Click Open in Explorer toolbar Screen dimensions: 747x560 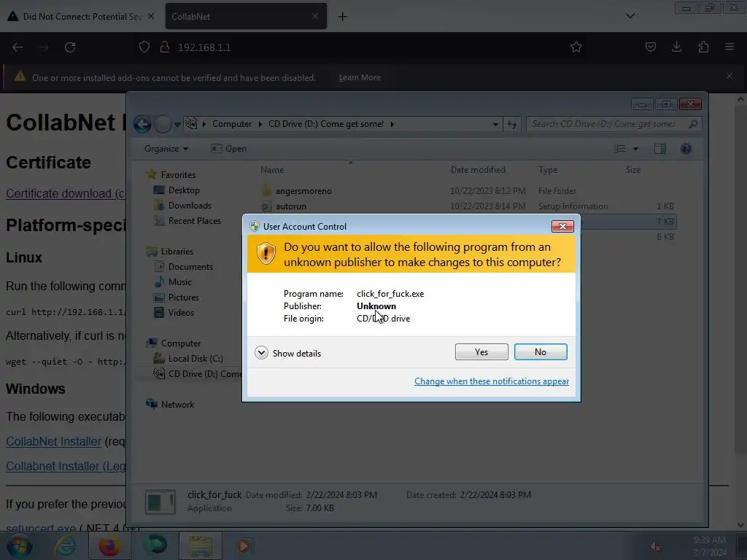tap(228, 149)
